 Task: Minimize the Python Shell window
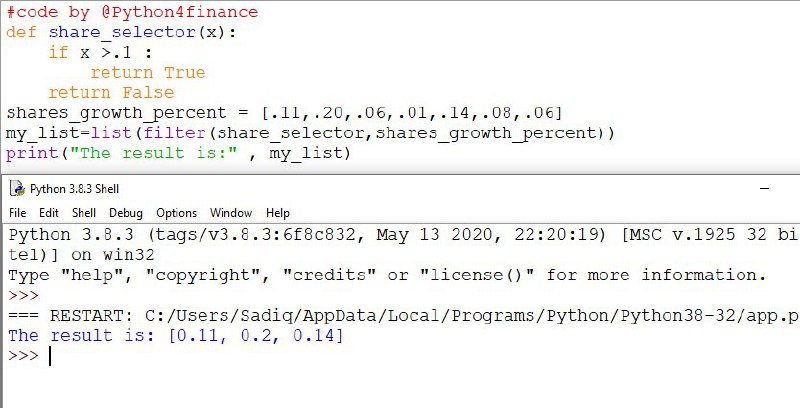point(764,189)
